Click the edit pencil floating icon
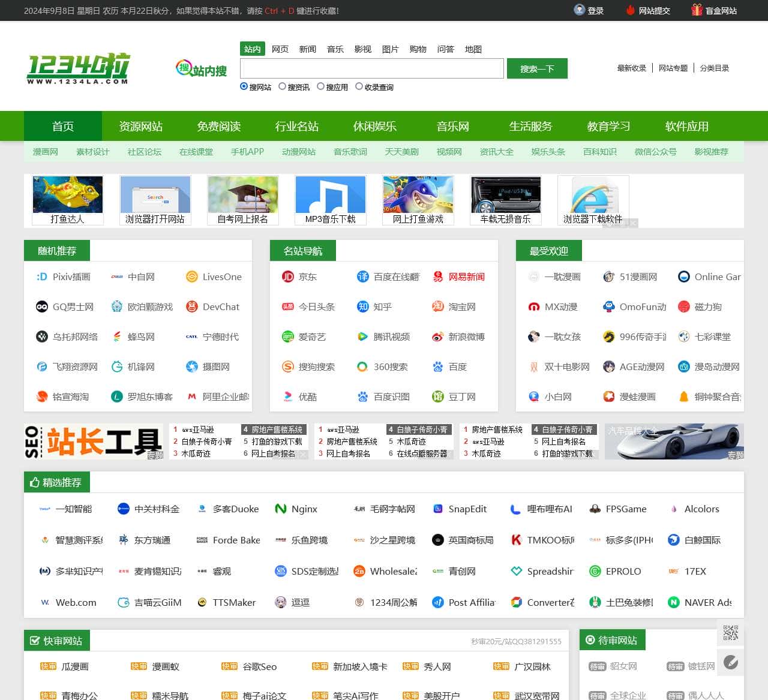 pos(730,662)
